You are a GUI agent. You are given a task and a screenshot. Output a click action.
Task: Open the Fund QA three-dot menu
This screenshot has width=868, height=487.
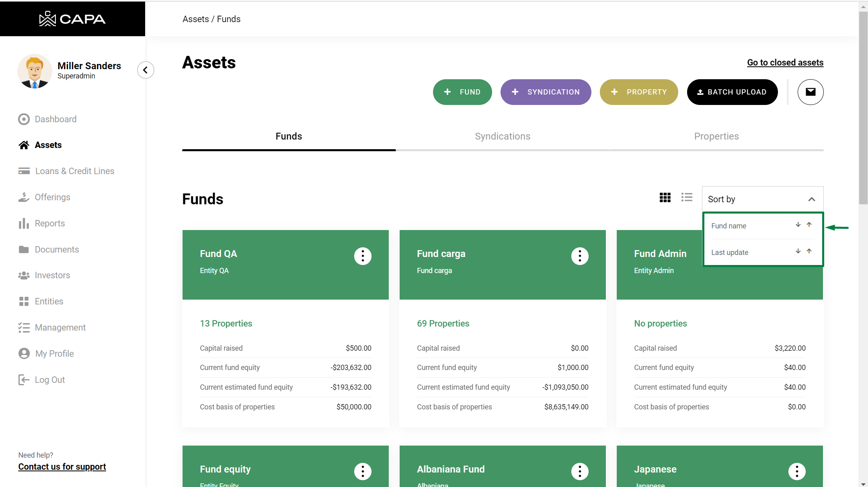click(x=362, y=256)
